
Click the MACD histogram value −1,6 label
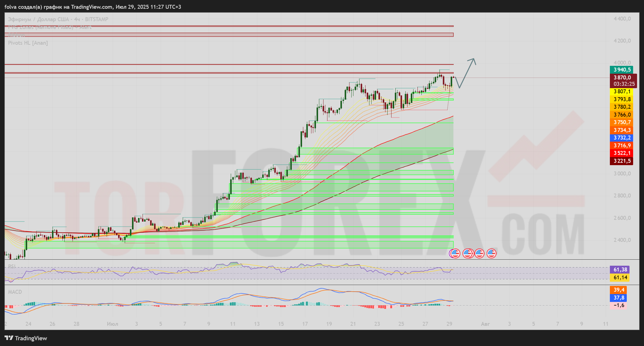coord(619,305)
